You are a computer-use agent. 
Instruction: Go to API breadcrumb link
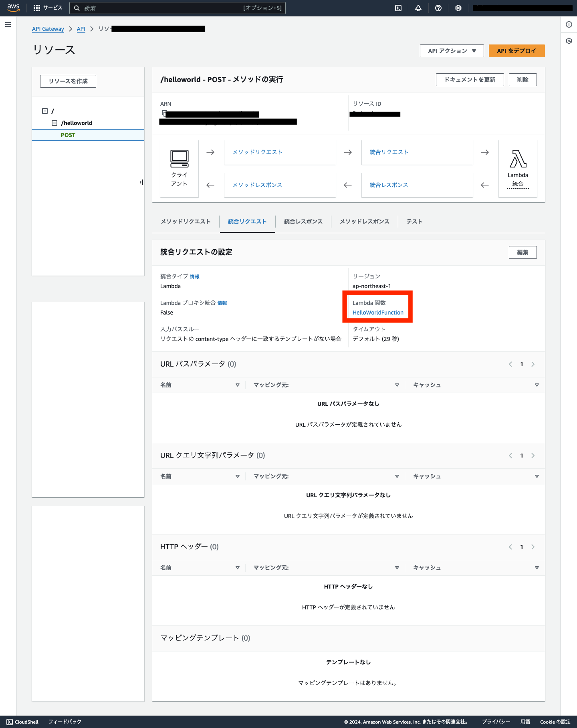pyautogui.click(x=81, y=29)
